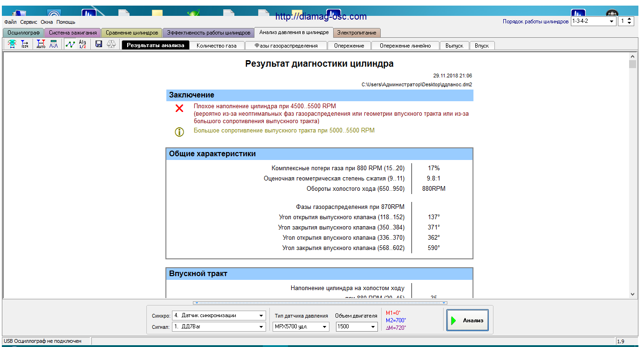Image resolution: width=644 pixels, height=347 pixels.
Task: Open the Помощь menu
Action: pyautogui.click(x=66, y=22)
